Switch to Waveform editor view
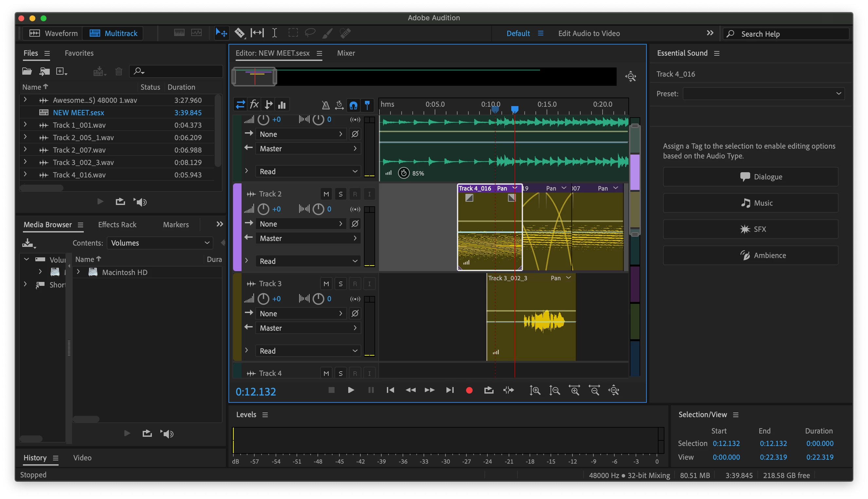 point(53,33)
